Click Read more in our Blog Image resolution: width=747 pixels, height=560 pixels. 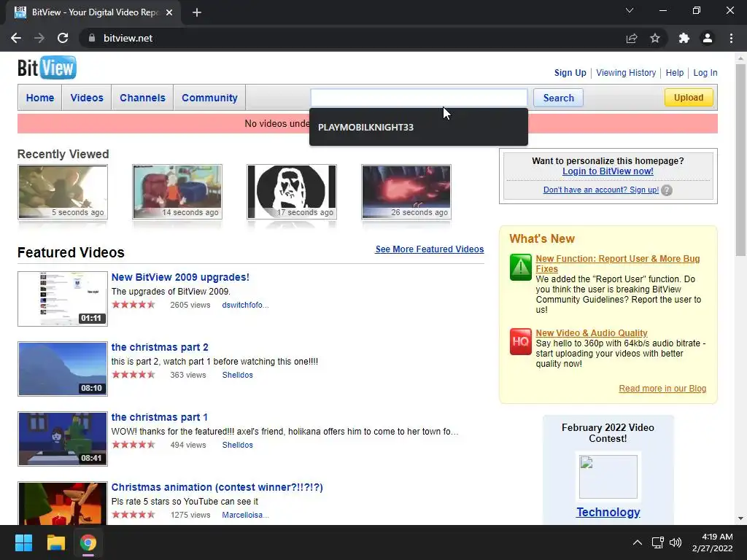coord(662,389)
